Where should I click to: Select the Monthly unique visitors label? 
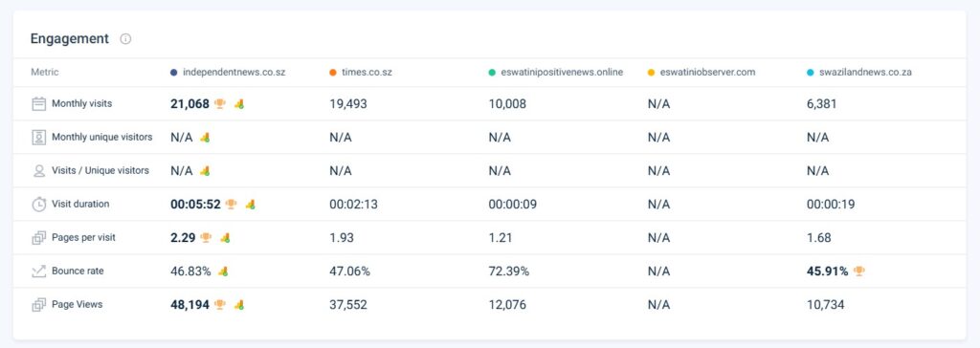[101, 138]
